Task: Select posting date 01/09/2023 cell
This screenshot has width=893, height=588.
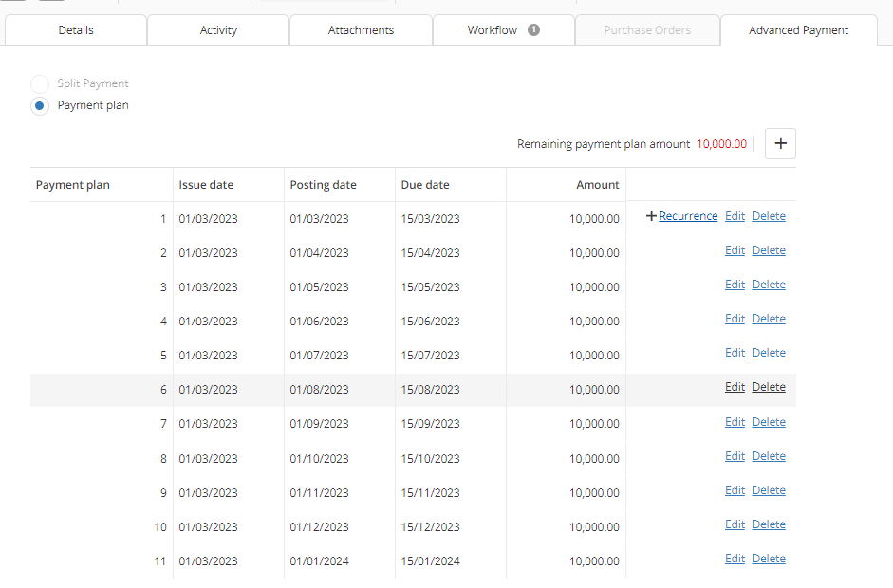Action: 319,424
